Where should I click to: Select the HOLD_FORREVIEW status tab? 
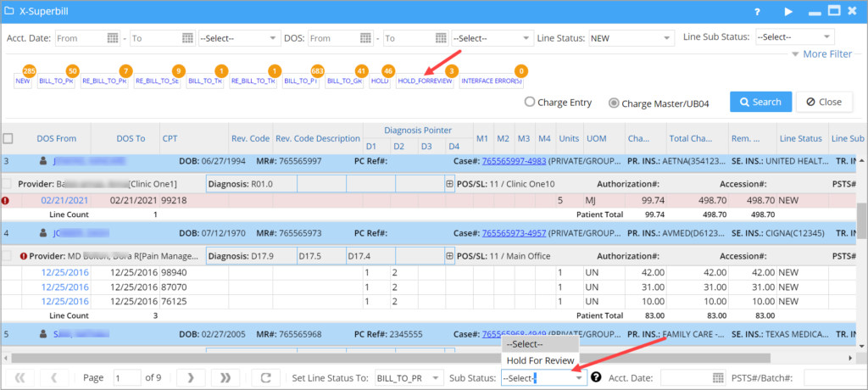(x=426, y=81)
